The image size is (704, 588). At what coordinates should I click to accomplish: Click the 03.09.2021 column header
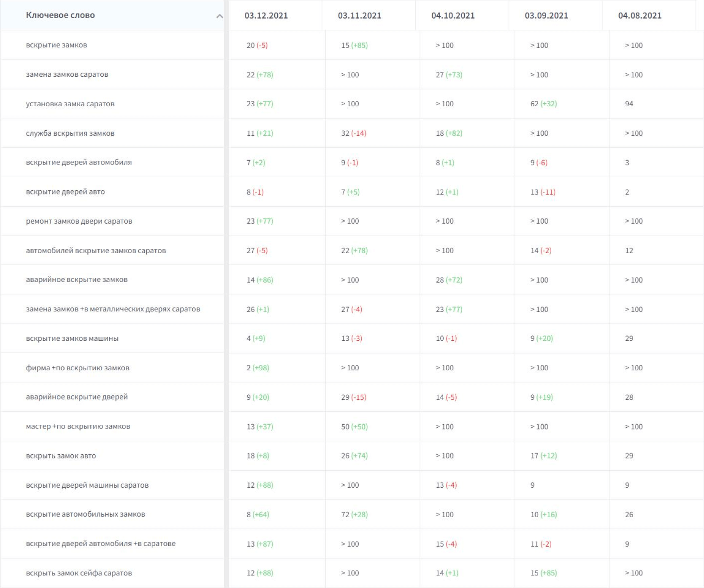click(x=546, y=16)
